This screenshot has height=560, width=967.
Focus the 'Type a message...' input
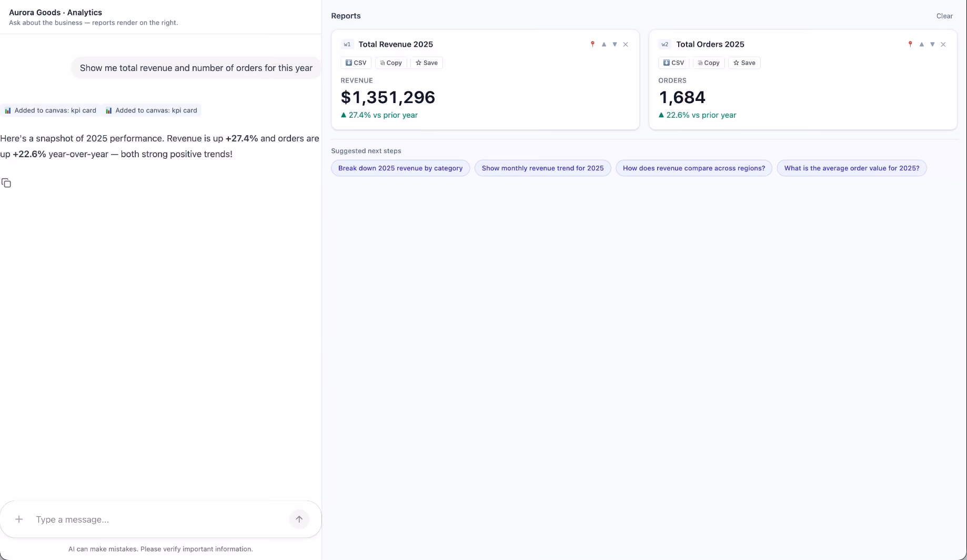[x=158, y=520]
